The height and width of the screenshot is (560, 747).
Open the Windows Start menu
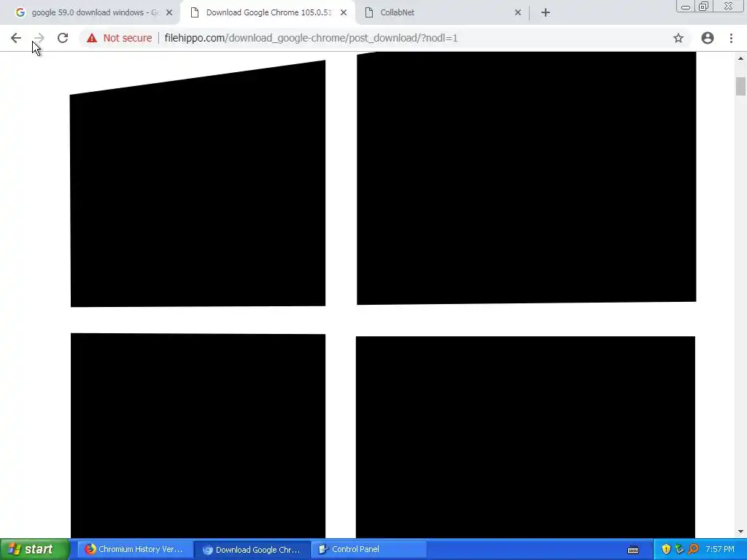tap(34, 549)
